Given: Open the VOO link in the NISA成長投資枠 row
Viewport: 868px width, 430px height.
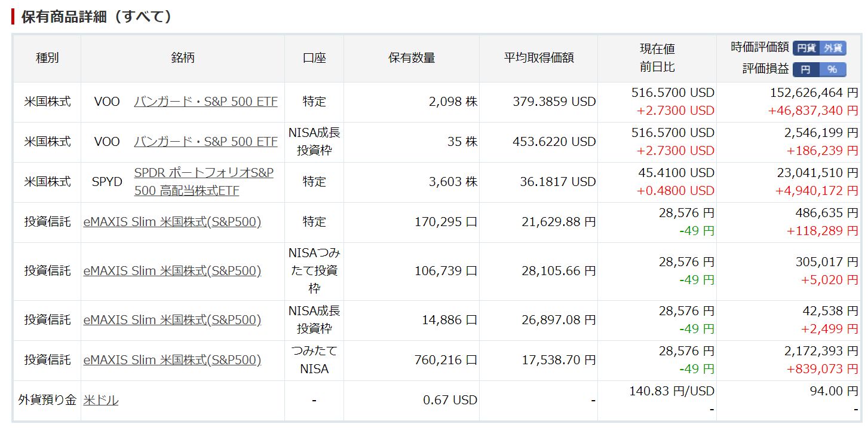Looking at the screenshot, I should pyautogui.click(x=206, y=142).
